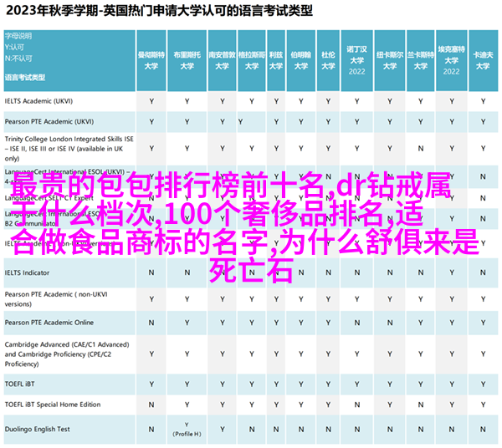Click the 卡迪夫大学 N cell in Duolingo English Test row

coord(483,430)
